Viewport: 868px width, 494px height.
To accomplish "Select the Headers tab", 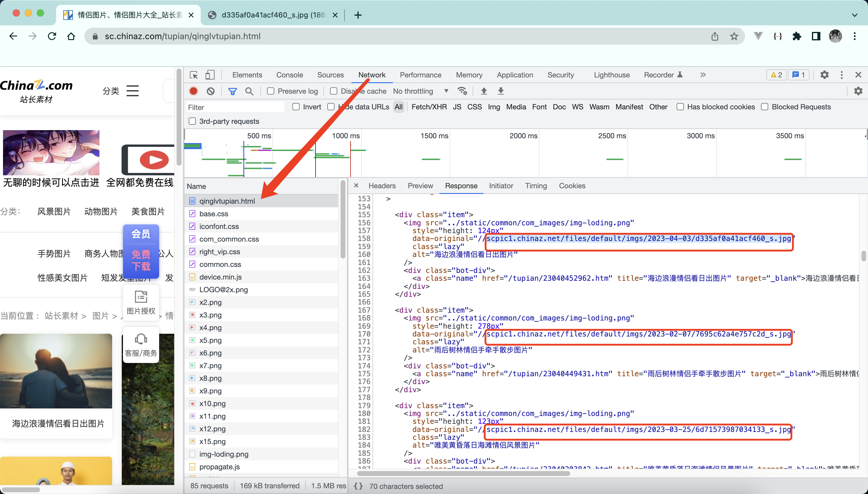I will (x=382, y=186).
